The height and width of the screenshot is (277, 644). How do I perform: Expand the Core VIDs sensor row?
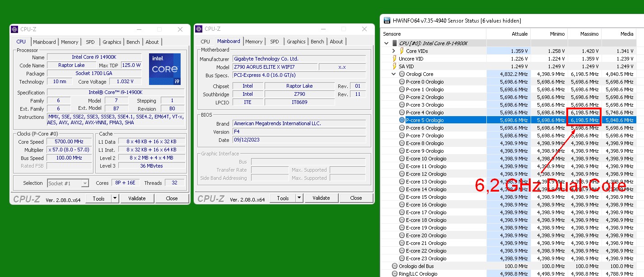[x=394, y=51]
